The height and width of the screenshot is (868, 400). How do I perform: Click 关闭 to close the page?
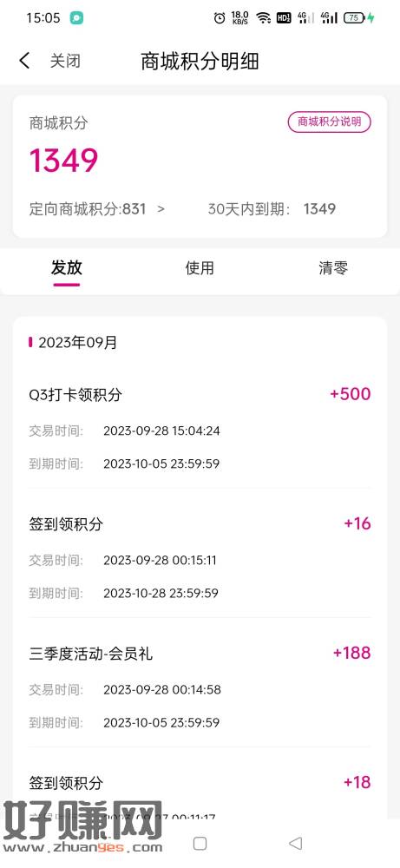pos(65,61)
